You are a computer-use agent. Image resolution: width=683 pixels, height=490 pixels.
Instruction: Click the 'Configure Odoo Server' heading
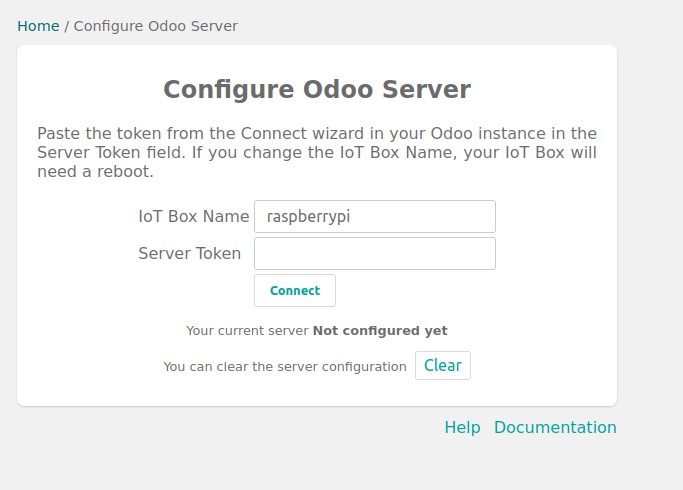[317, 90]
